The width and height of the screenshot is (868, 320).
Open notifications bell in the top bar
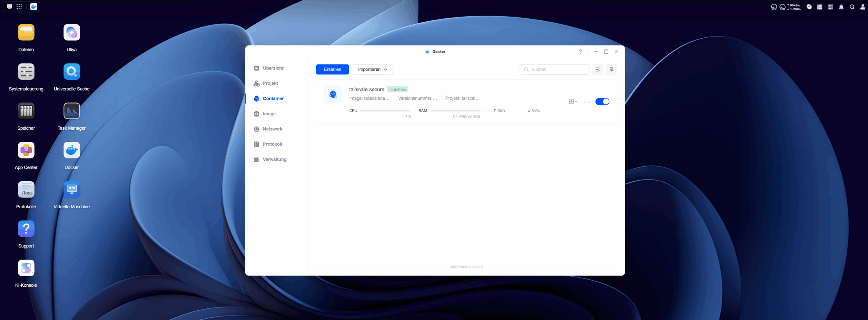click(841, 7)
